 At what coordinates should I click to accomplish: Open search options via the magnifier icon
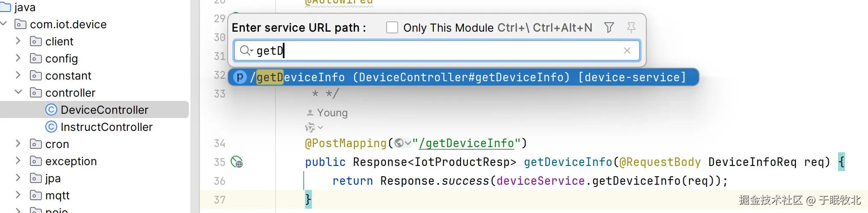pyautogui.click(x=246, y=50)
